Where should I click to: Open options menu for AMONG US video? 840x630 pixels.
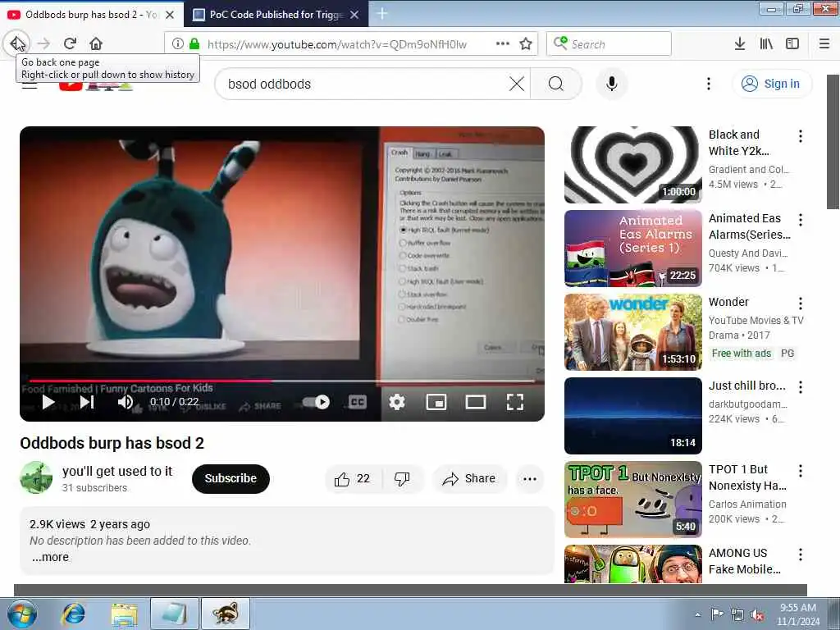pyautogui.click(x=801, y=554)
